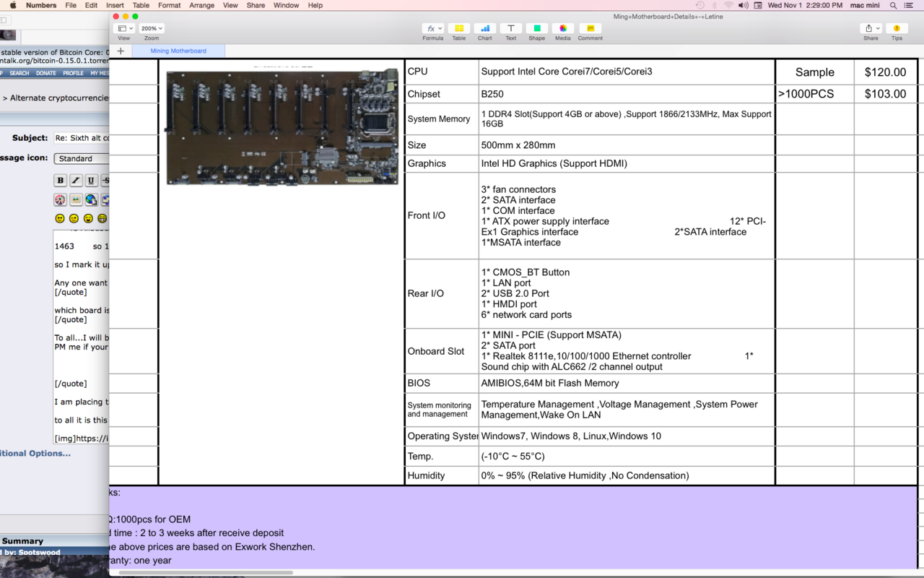
Task: Open the Tips help button
Action: point(897,29)
